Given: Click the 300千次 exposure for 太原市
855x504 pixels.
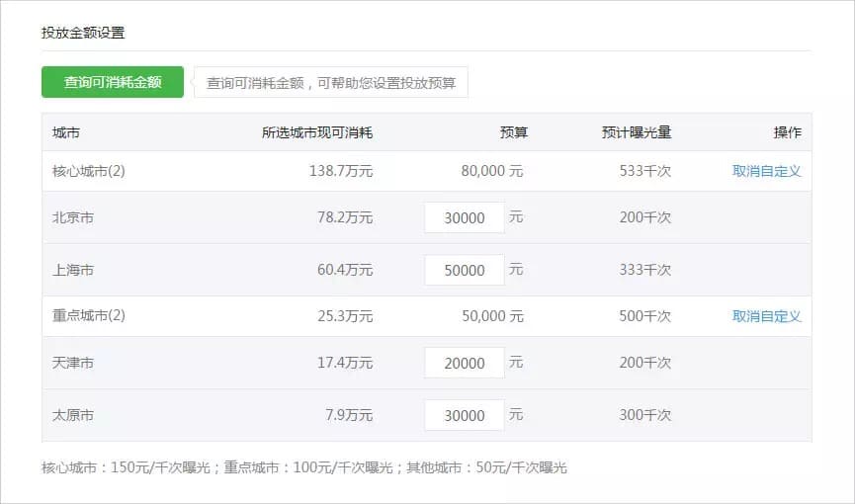Looking at the screenshot, I should pos(645,415).
